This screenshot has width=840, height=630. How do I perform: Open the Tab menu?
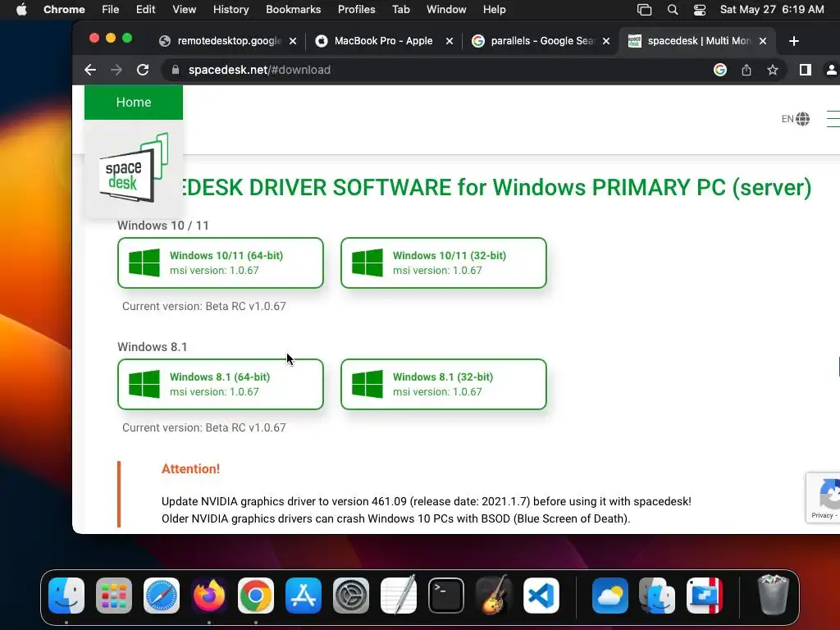click(x=400, y=10)
